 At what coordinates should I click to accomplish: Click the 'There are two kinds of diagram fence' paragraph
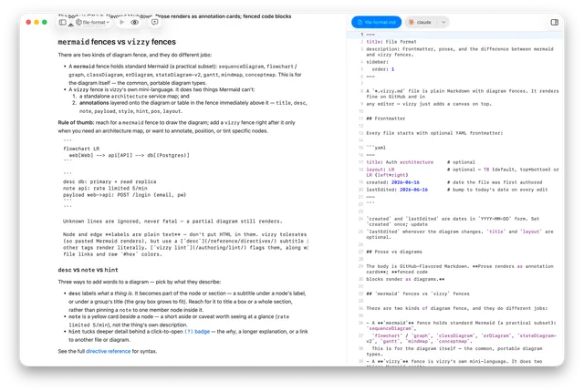click(x=134, y=55)
